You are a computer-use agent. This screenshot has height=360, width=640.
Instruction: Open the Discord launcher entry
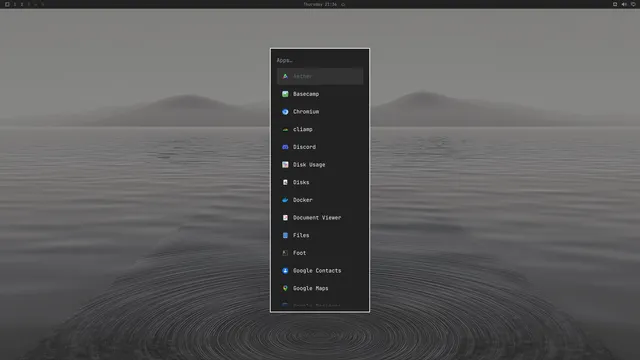[x=320, y=147]
